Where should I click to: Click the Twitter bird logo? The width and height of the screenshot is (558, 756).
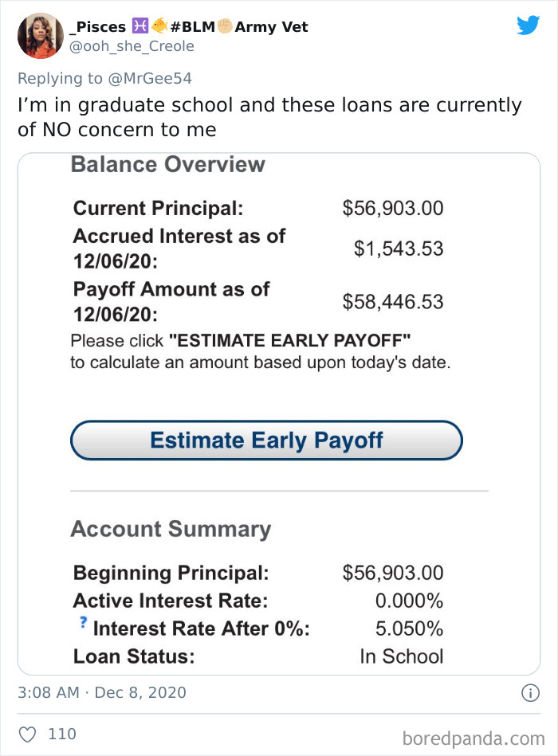pos(528,25)
